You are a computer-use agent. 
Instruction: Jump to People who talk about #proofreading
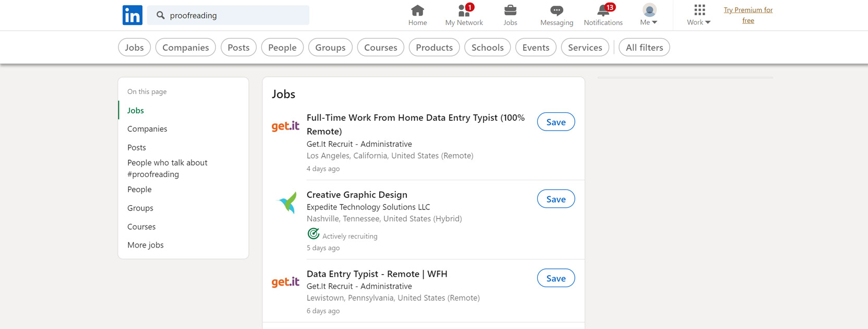(x=167, y=169)
